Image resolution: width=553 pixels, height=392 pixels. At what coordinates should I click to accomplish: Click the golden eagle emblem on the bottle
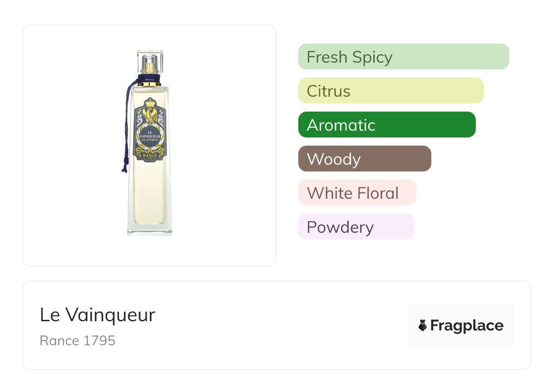point(149,116)
